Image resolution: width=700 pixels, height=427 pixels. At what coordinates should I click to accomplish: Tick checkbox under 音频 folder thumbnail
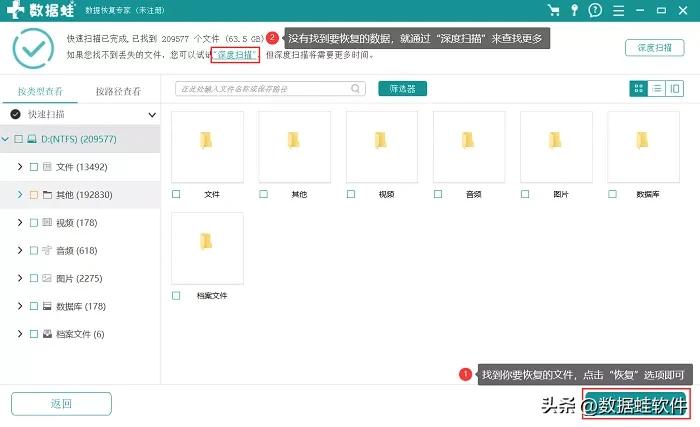(438, 194)
